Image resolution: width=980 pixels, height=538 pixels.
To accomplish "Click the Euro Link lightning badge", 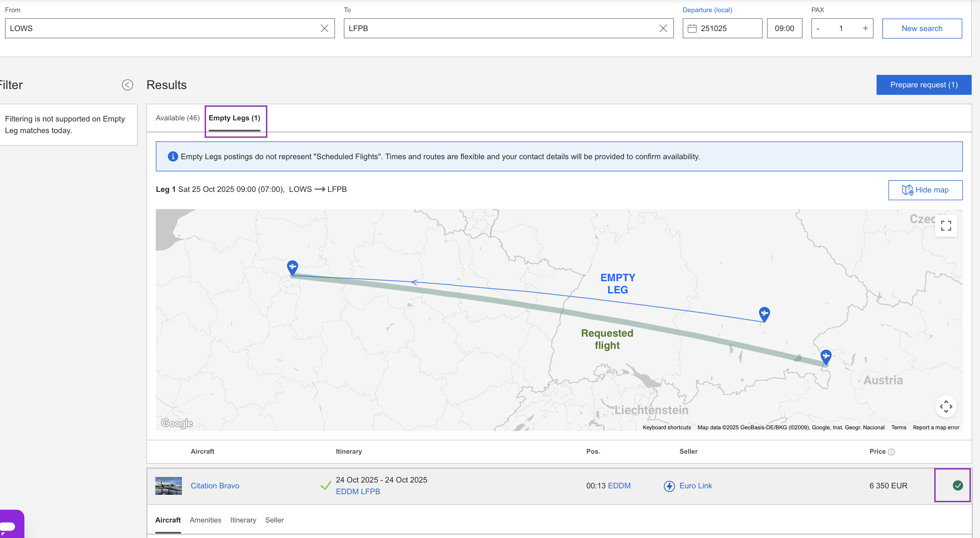I will (669, 486).
